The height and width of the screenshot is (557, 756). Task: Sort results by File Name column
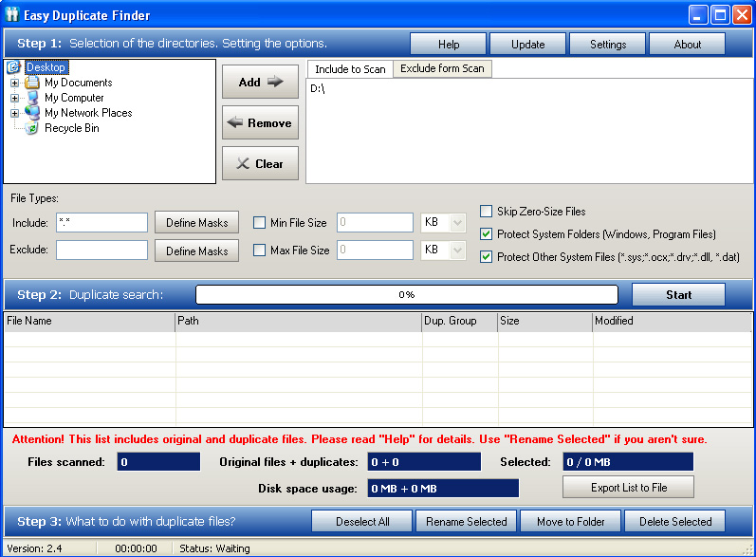click(x=90, y=322)
